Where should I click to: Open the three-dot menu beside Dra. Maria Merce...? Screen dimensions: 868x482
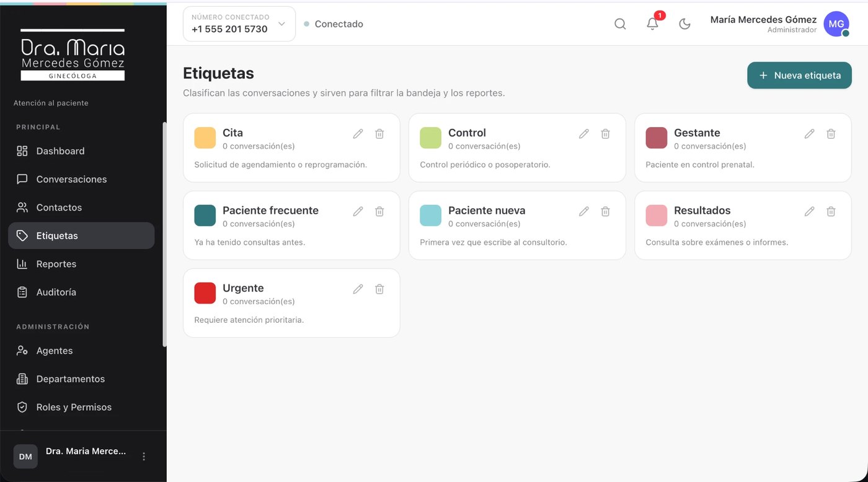(144, 457)
